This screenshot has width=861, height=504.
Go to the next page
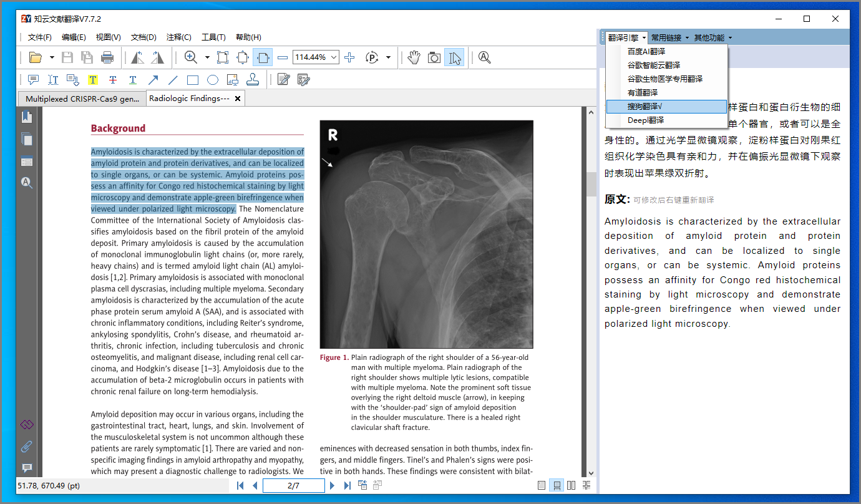[x=333, y=485]
